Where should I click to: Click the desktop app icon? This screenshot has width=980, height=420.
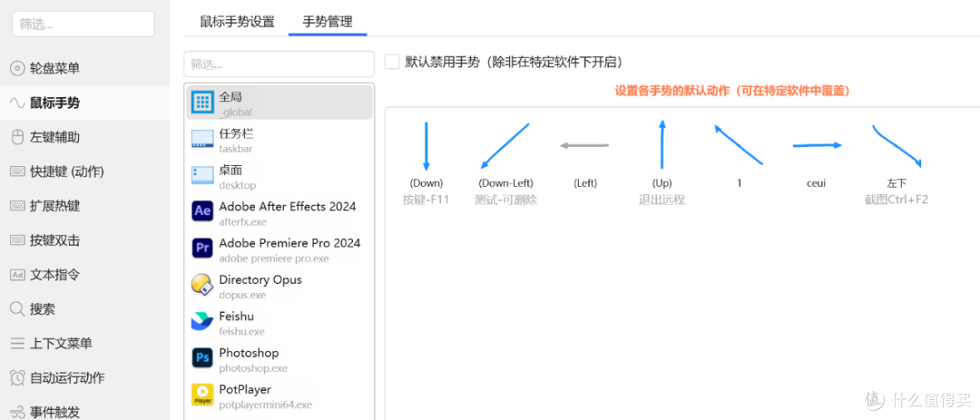click(202, 176)
